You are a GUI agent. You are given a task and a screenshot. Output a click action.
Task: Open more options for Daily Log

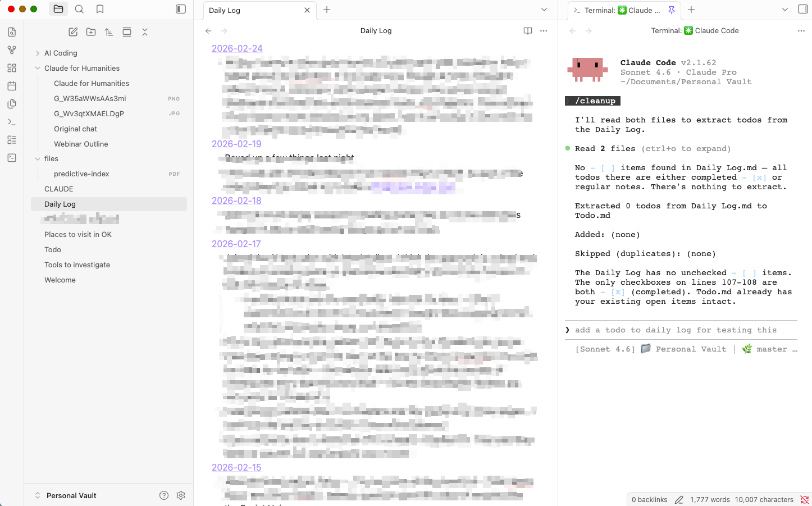click(x=544, y=31)
